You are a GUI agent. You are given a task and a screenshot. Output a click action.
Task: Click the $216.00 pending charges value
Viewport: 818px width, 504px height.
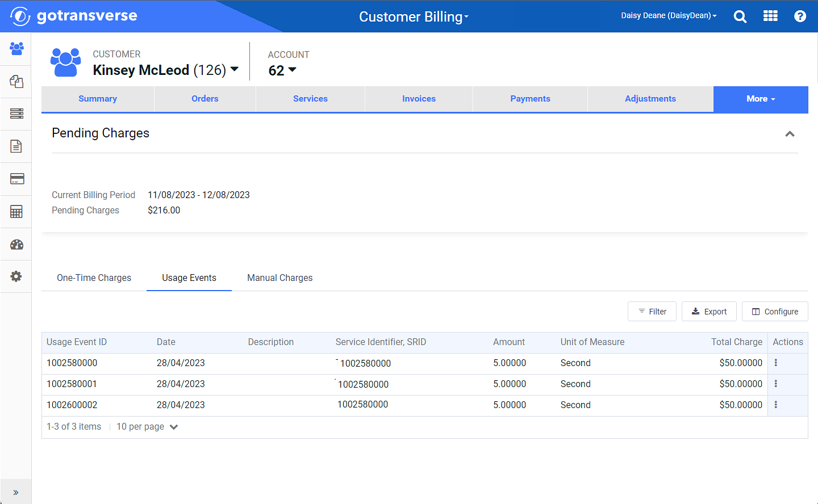click(x=164, y=210)
